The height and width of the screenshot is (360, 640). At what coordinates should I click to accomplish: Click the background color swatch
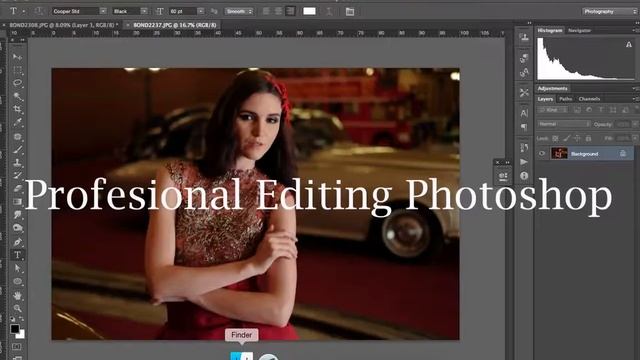[21, 335]
